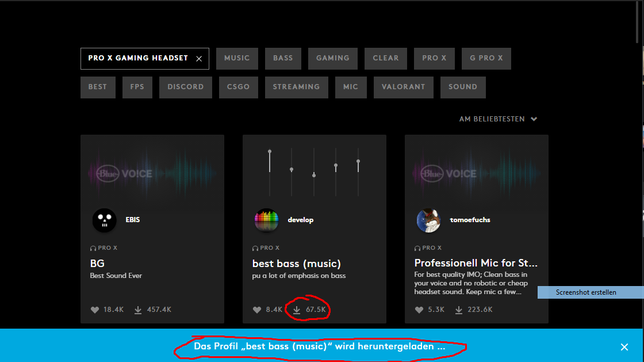Select the MIC tag
The width and height of the screenshot is (644, 362).
click(x=351, y=87)
